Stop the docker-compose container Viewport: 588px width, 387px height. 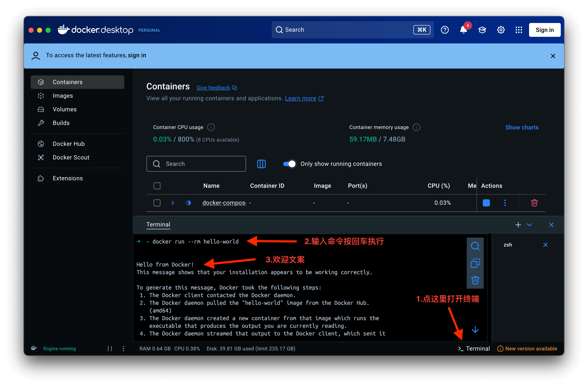pyautogui.click(x=486, y=203)
